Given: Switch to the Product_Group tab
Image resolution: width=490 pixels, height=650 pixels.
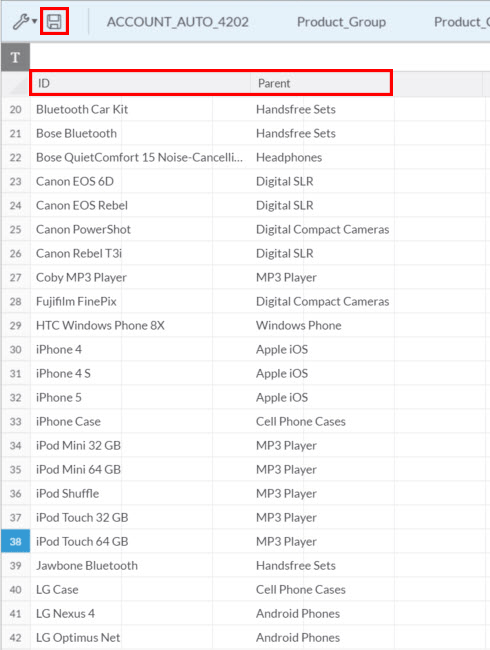Looking at the screenshot, I should point(341,22).
